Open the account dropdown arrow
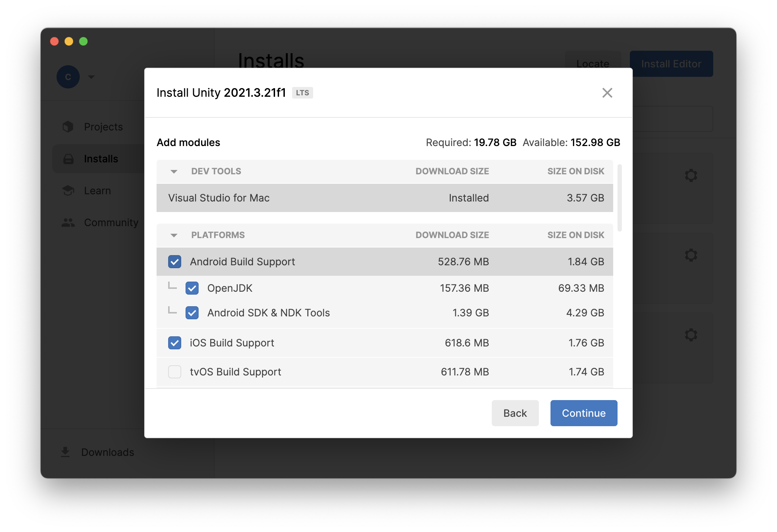777x532 pixels. (91, 77)
